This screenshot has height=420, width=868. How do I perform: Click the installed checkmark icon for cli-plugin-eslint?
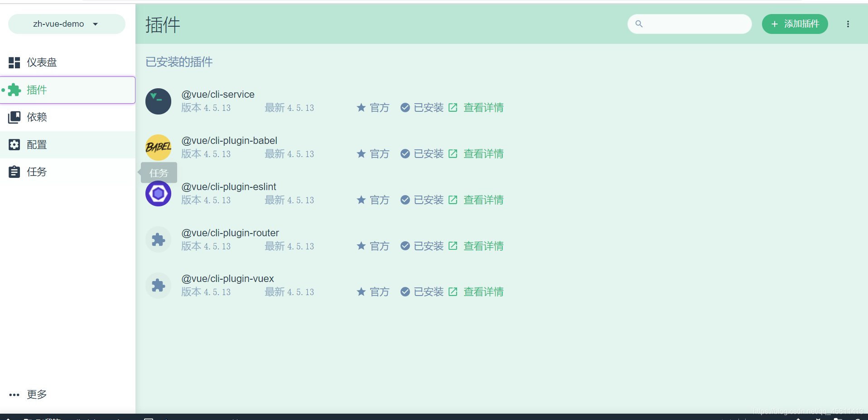(405, 200)
